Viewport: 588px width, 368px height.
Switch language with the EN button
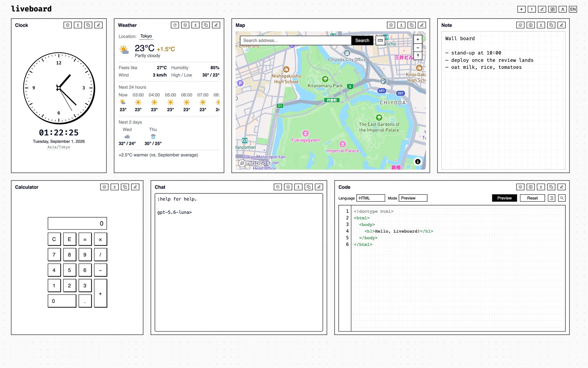click(573, 9)
